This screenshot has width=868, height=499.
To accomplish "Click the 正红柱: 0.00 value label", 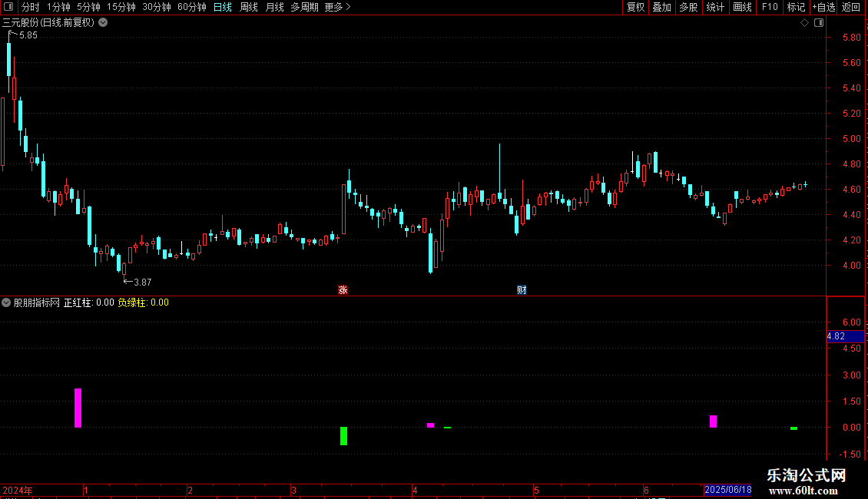I will [x=89, y=302].
